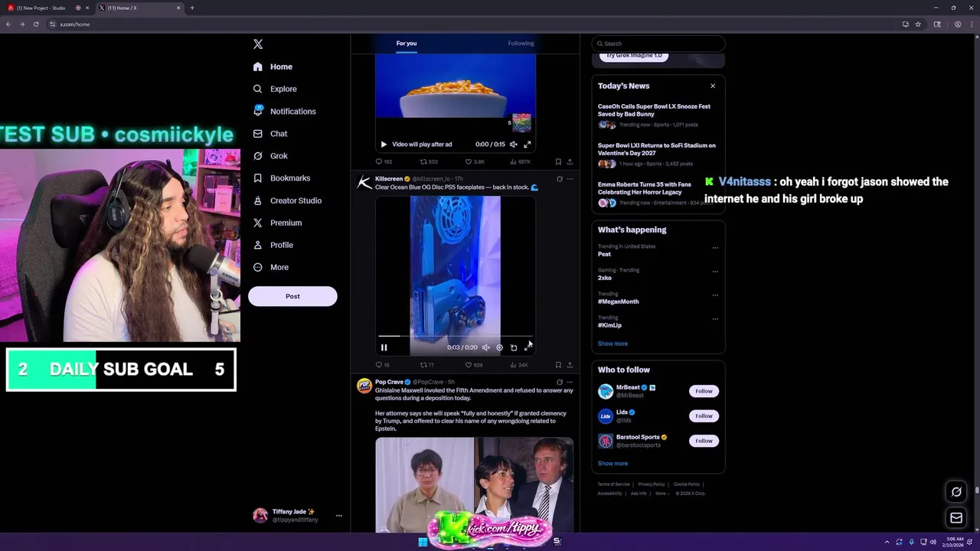Follow Barstool Sports
The width and height of the screenshot is (980, 551).
click(x=704, y=441)
